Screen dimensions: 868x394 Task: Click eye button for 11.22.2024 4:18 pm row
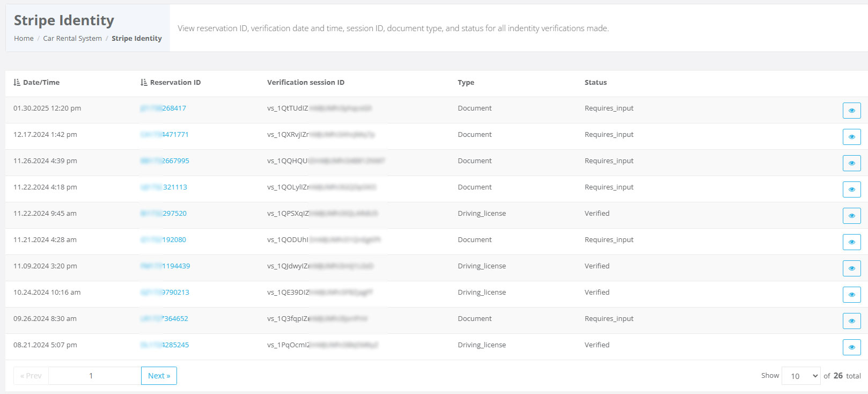851,189
